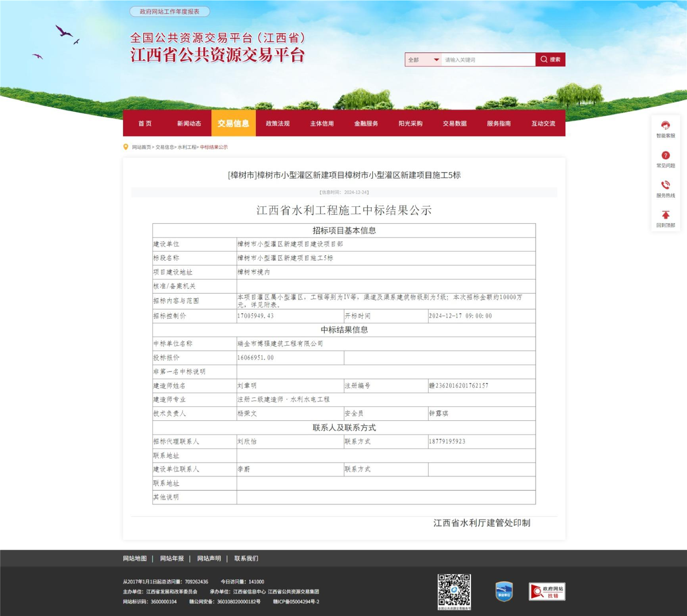
Task: Click the back-to-top arrow icon
Action: pyautogui.click(x=665, y=215)
